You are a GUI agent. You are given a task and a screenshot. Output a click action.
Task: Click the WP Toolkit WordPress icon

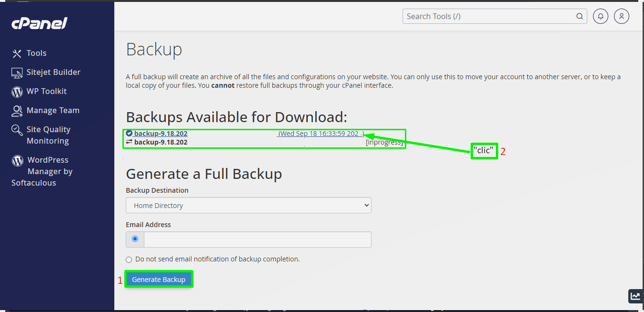16,91
